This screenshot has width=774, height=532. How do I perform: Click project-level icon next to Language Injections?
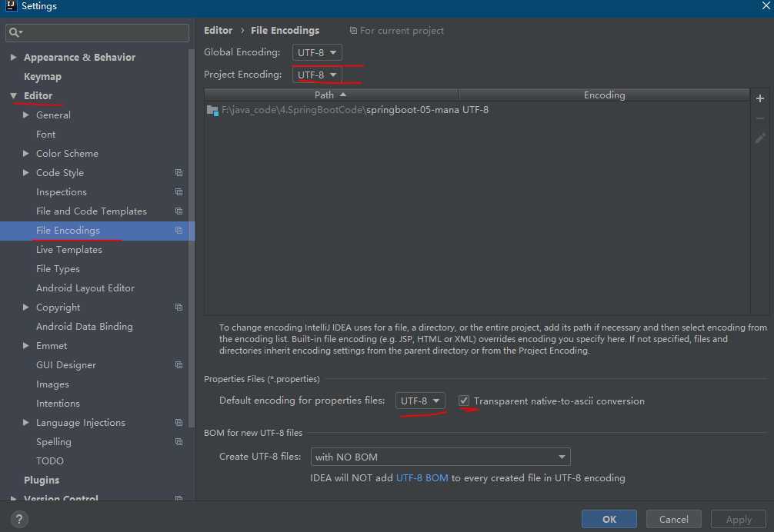click(178, 423)
